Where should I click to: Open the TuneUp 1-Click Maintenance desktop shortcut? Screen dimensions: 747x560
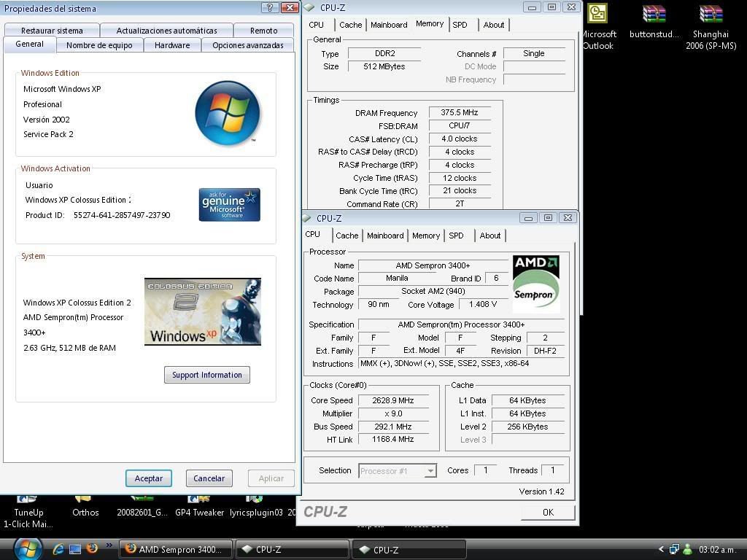tap(28, 513)
